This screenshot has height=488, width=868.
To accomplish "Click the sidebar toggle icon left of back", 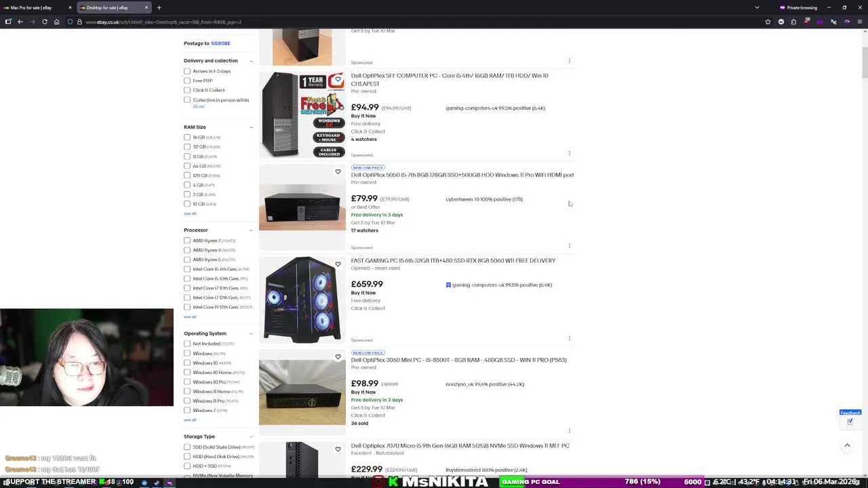I will pyautogui.click(x=8, y=22).
